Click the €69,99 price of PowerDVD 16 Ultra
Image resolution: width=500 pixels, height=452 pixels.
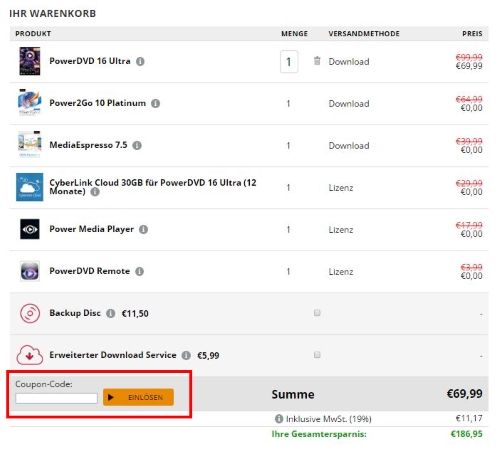coord(469,66)
